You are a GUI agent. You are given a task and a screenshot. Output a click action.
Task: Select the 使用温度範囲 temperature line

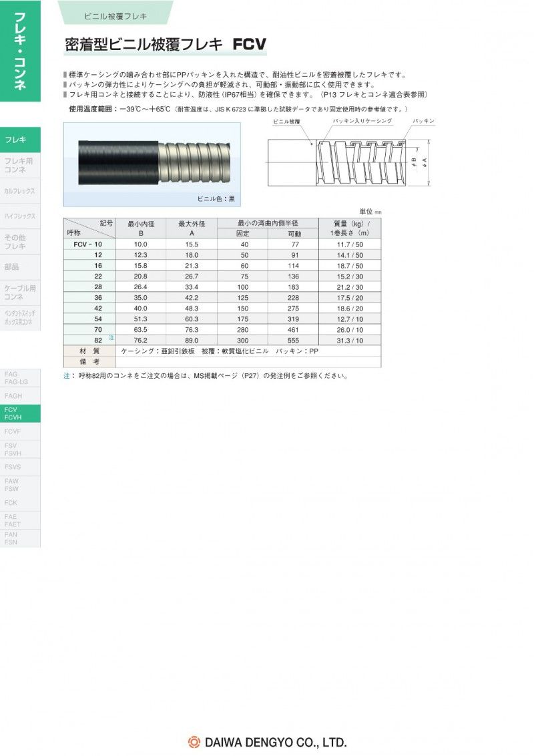pos(238,110)
